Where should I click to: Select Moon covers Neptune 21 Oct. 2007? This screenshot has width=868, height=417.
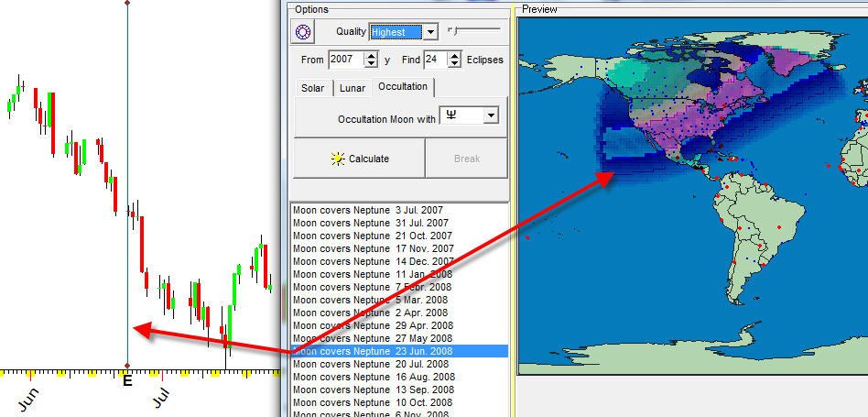[370, 236]
